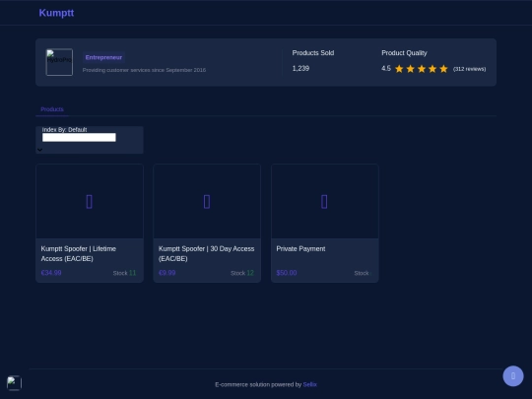Click the Entrepreneur badge
The height and width of the screenshot is (399, 532).
pyautogui.click(x=103, y=58)
